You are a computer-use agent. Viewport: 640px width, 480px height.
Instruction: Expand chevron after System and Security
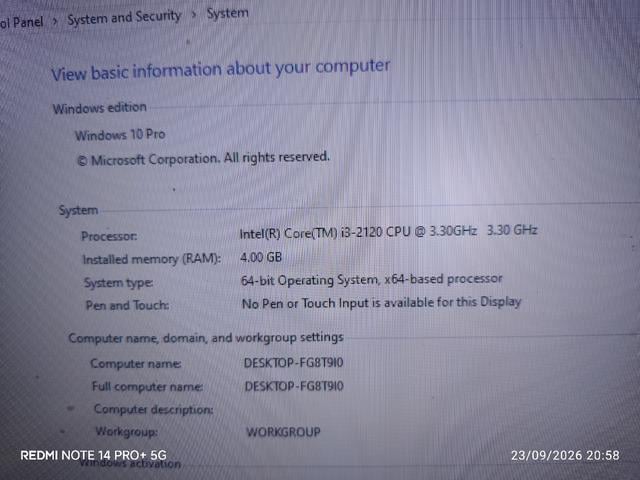tap(194, 15)
